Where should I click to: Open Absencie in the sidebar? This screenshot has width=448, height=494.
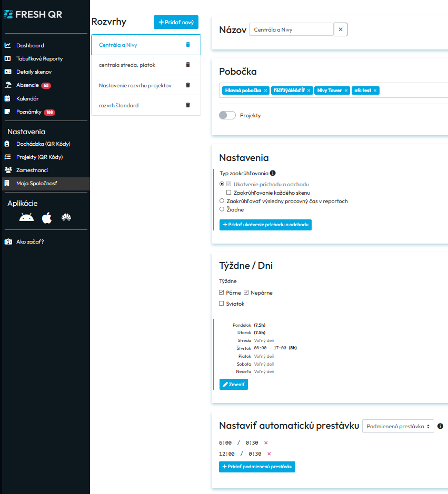(x=27, y=85)
